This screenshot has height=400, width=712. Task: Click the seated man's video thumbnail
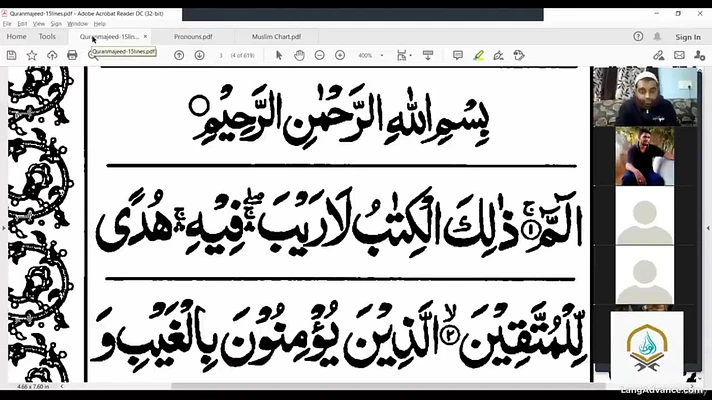tap(644, 156)
